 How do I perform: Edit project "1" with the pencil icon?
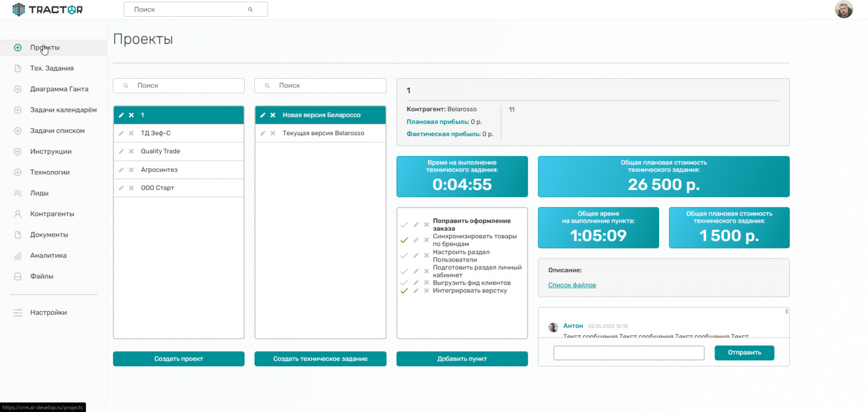click(x=122, y=115)
